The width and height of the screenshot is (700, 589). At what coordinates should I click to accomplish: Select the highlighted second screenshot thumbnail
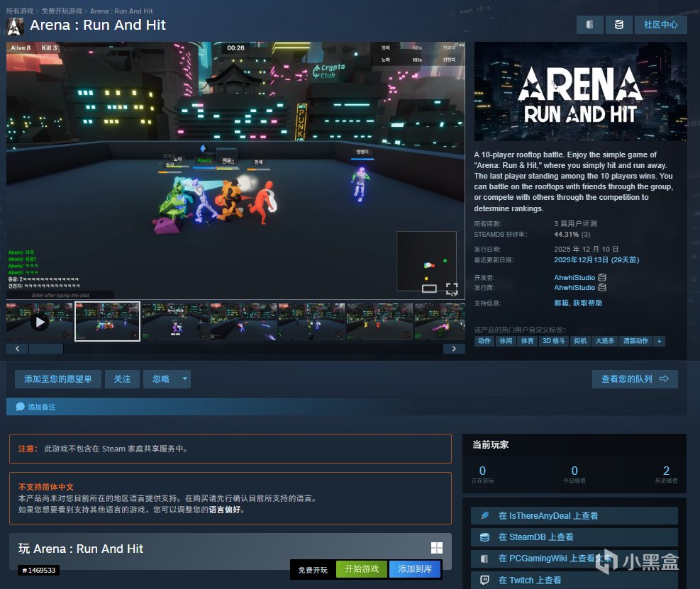[x=107, y=322]
